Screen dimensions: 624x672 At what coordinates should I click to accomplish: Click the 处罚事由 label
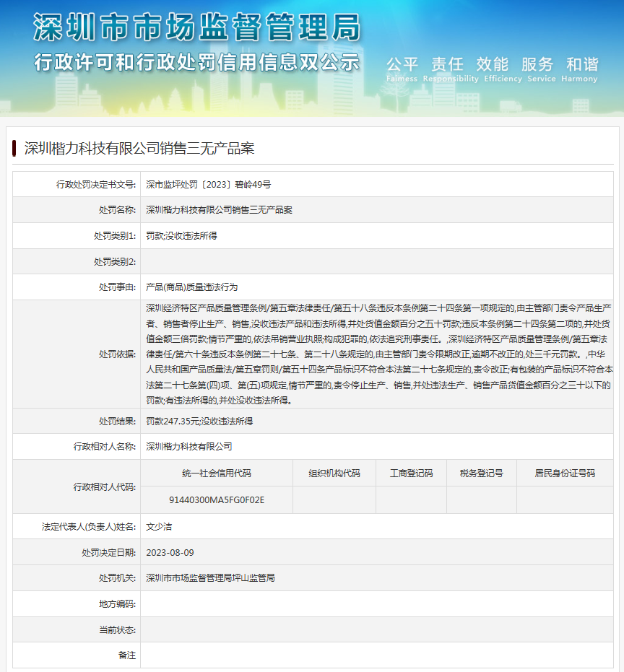coord(117,287)
